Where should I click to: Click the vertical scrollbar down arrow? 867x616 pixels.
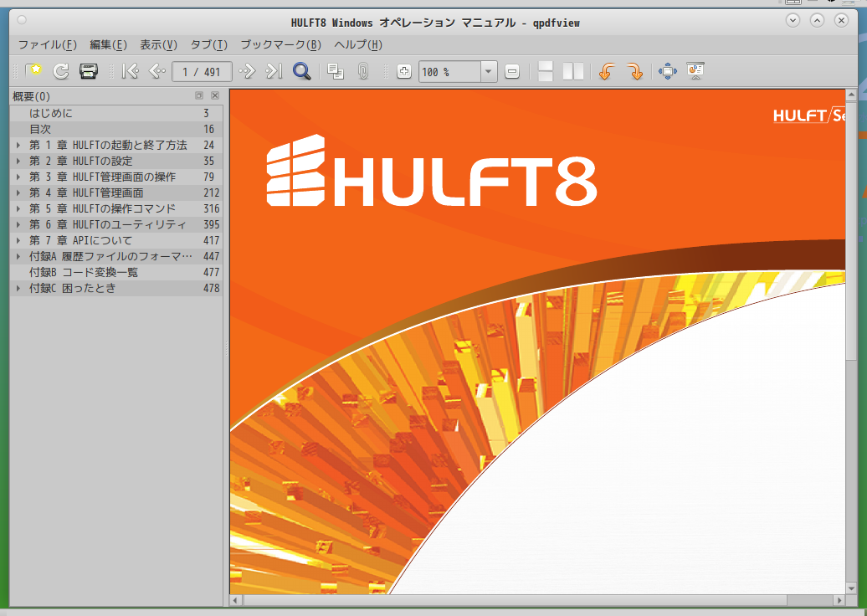[852, 588]
